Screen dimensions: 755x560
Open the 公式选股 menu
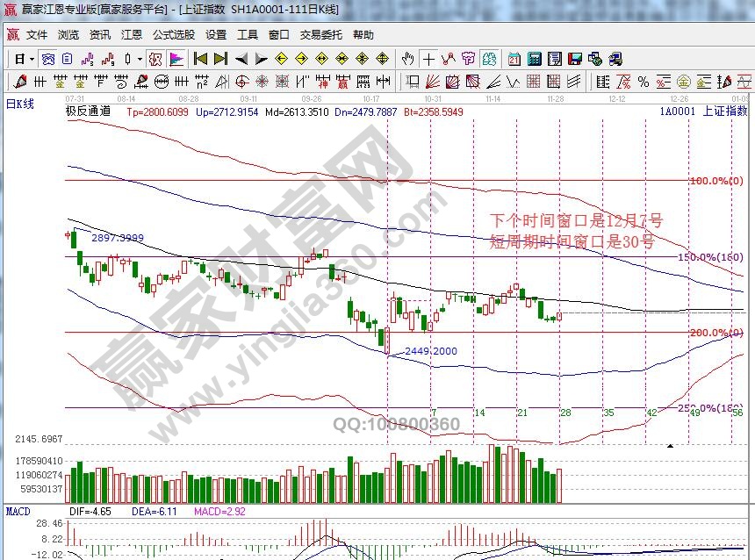(x=174, y=35)
